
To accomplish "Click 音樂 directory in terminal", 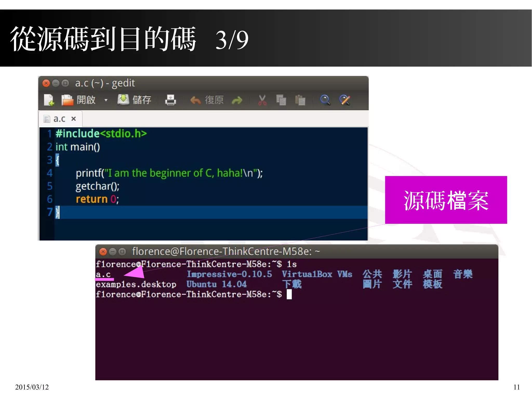I will point(463,274).
